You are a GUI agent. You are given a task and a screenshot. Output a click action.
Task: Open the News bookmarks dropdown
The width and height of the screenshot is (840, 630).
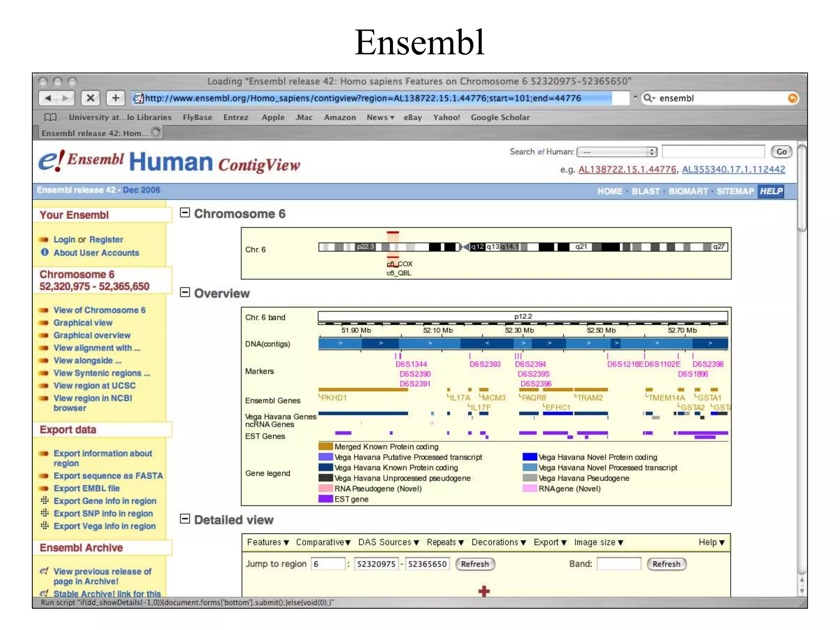(x=380, y=117)
